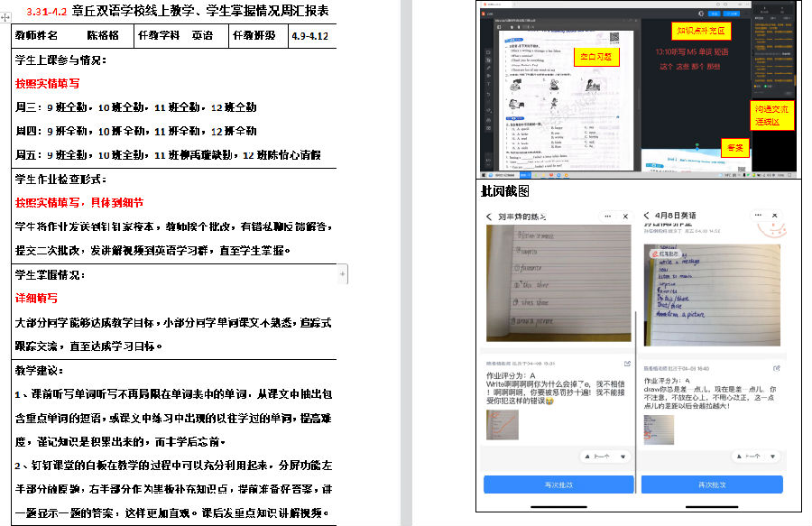This screenshot has height=526, width=812.
Task: Select the yellow 空白习题 label box
Action: pyautogui.click(x=596, y=57)
